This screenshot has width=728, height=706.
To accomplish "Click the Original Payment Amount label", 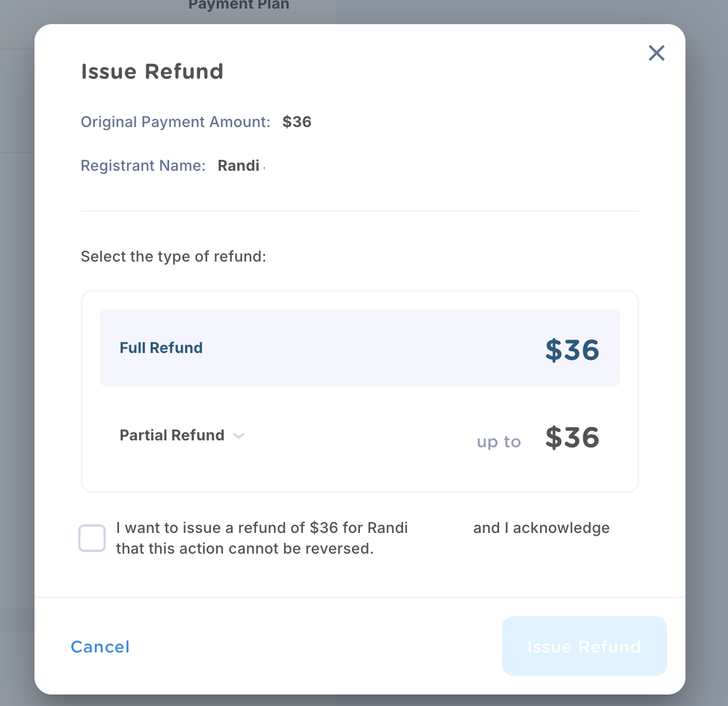I will (175, 122).
